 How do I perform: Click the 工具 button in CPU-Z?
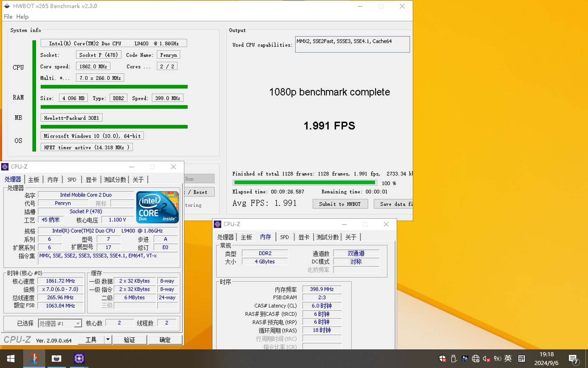pos(91,340)
